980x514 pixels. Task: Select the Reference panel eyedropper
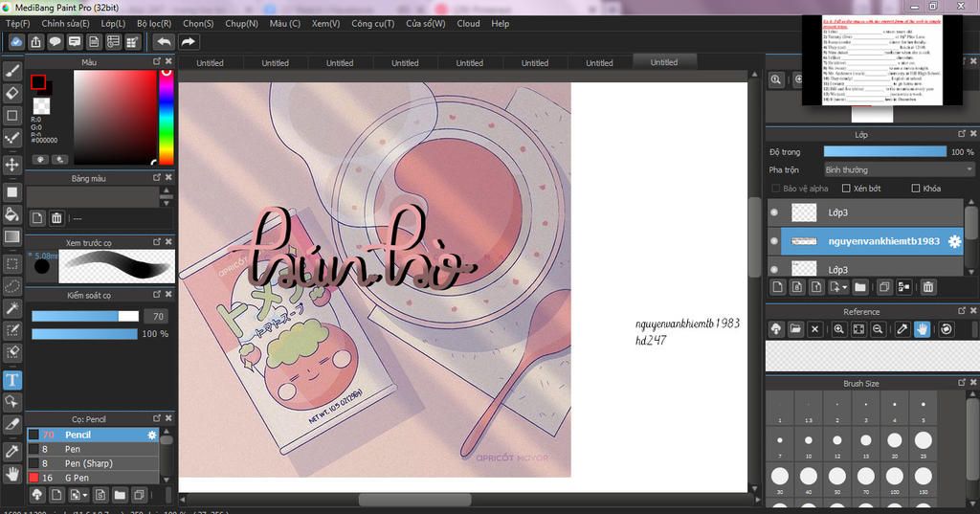point(902,329)
